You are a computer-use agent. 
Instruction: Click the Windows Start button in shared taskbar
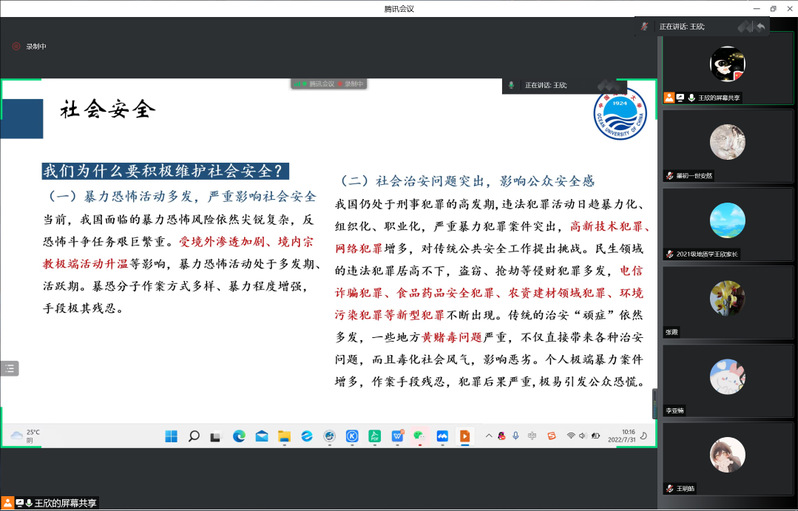(x=171, y=436)
